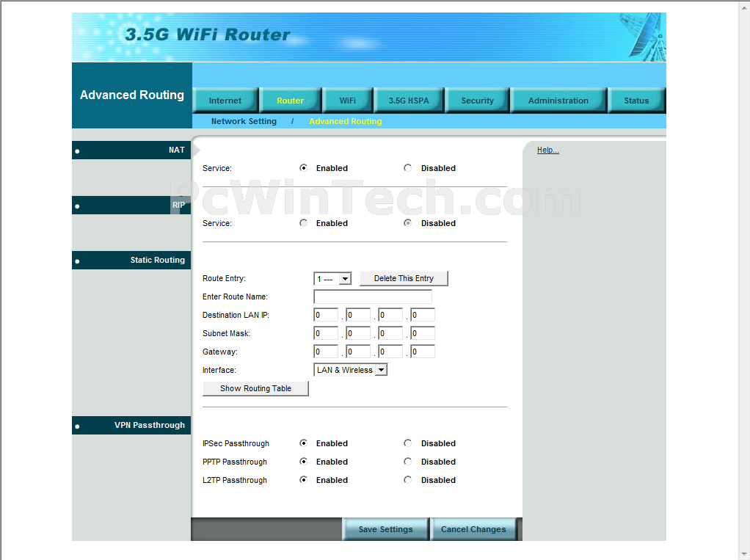Click first octet of Subnet Mask

(x=326, y=333)
